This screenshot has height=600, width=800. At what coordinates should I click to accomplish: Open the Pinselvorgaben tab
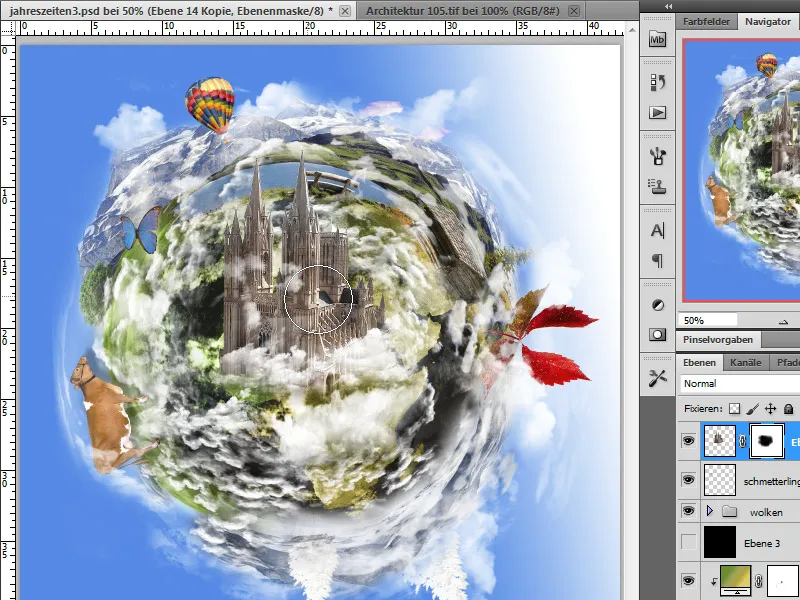coord(718,340)
